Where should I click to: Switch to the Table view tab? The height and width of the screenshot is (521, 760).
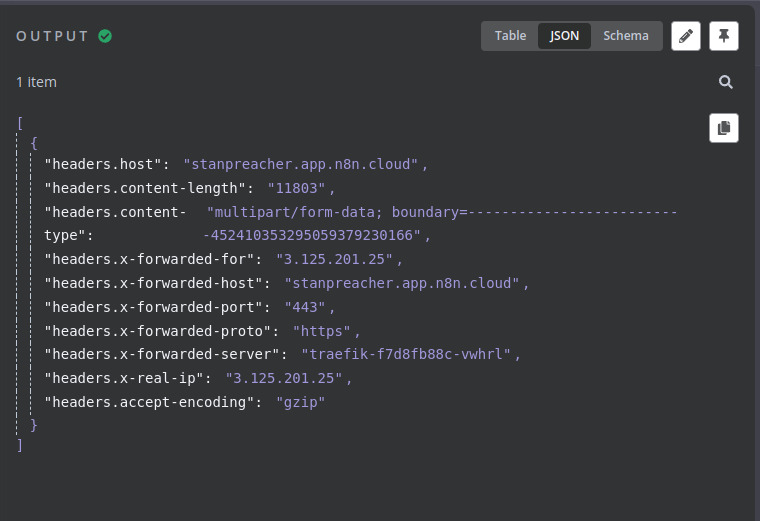coord(510,36)
